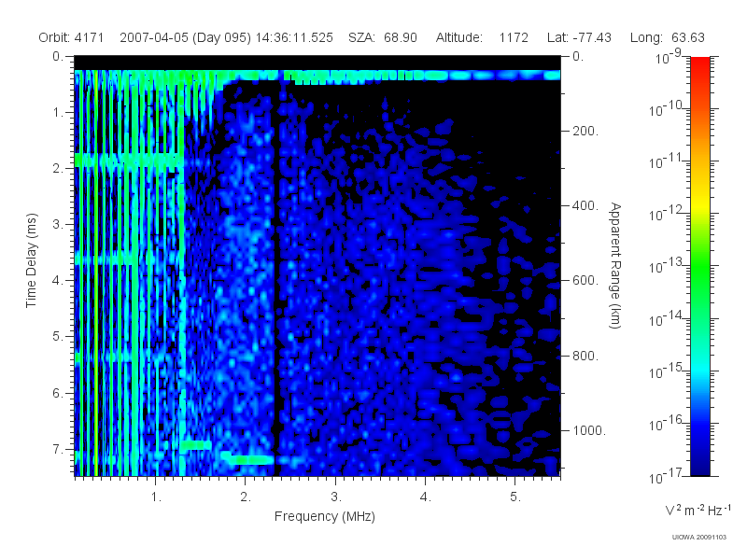Click apparent range label '200.'

coord(585,131)
